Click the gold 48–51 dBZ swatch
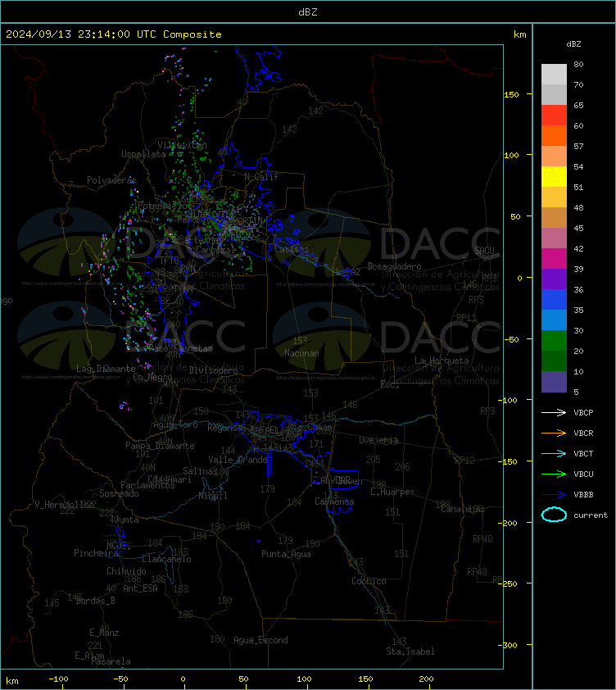Screen dimensions: 616x690 (554, 197)
